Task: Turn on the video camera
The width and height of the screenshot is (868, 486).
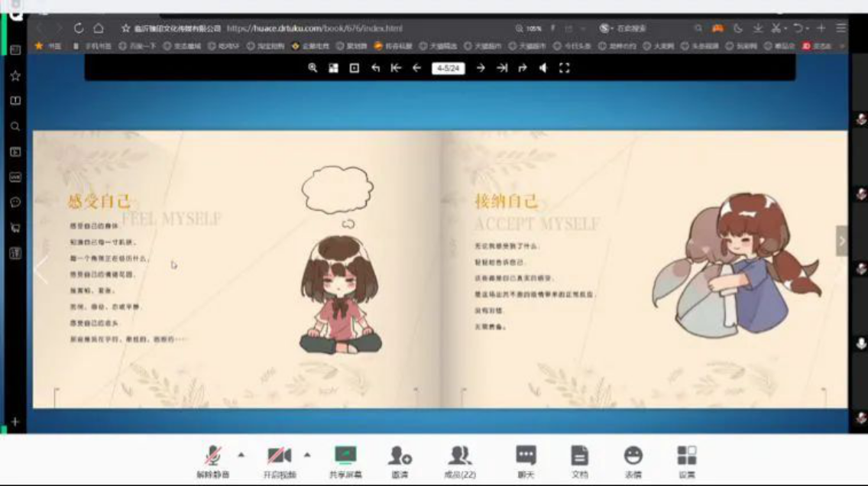Action: [278, 462]
